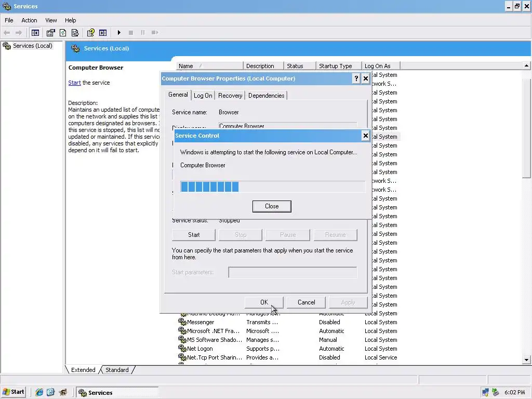Switch to the Dependencies tab
Viewport: 532px width, 399px height.
(x=267, y=96)
